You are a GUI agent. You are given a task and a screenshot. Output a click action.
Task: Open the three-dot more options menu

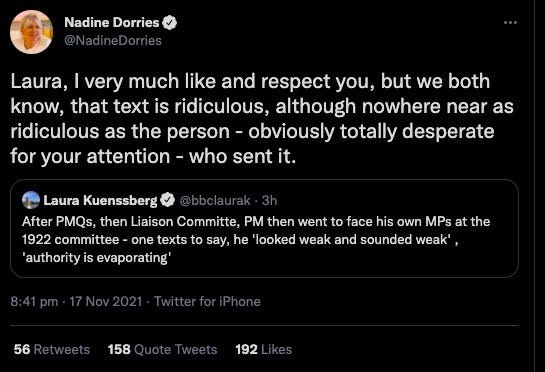click(x=510, y=23)
